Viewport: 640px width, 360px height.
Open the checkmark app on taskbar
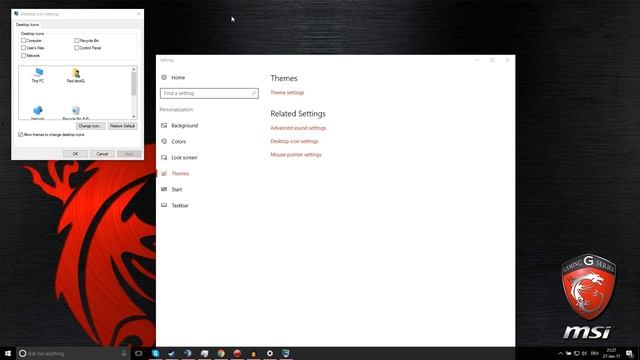(171, 353)
